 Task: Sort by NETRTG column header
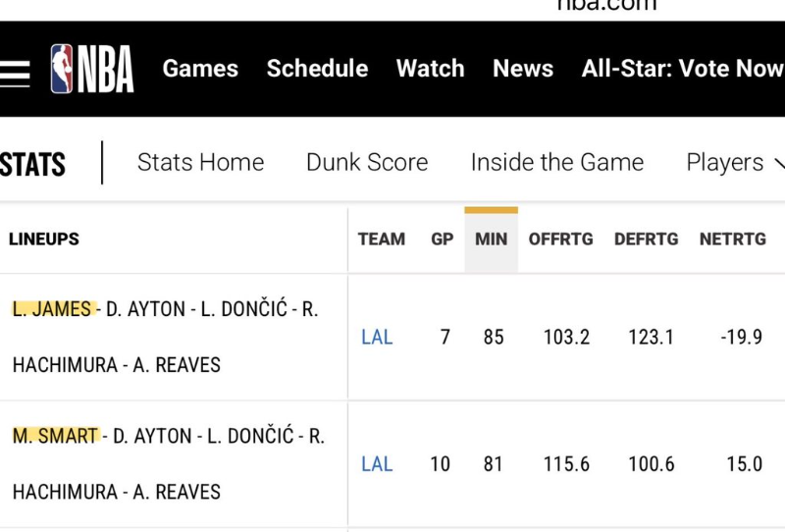(x=732, y=239)
